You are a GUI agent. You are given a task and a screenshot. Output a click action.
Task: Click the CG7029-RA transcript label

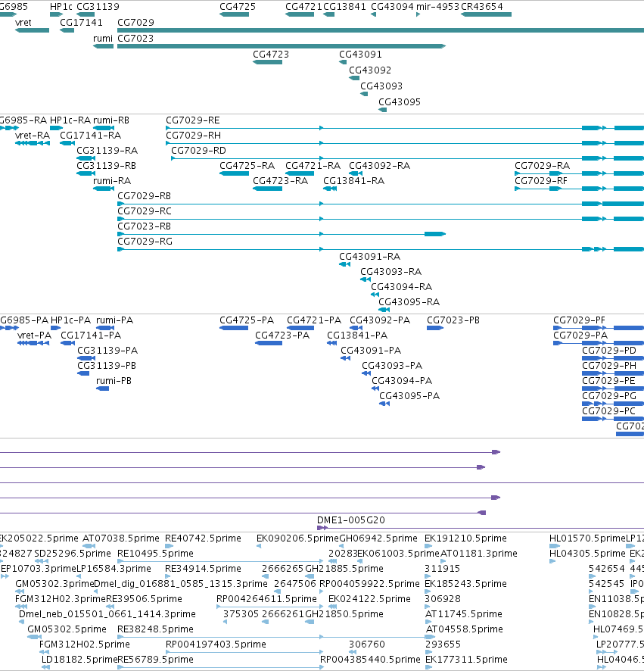(x=543, y=166)
